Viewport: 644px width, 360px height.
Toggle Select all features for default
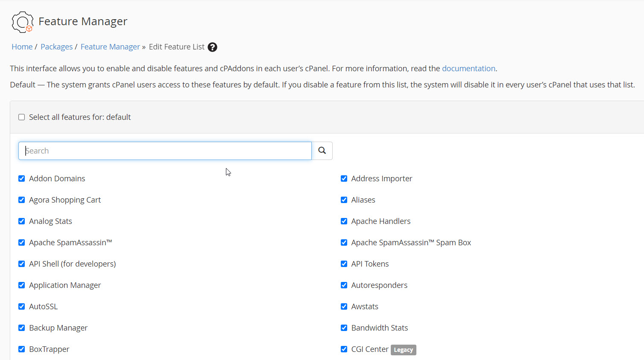tap(22, 117)
